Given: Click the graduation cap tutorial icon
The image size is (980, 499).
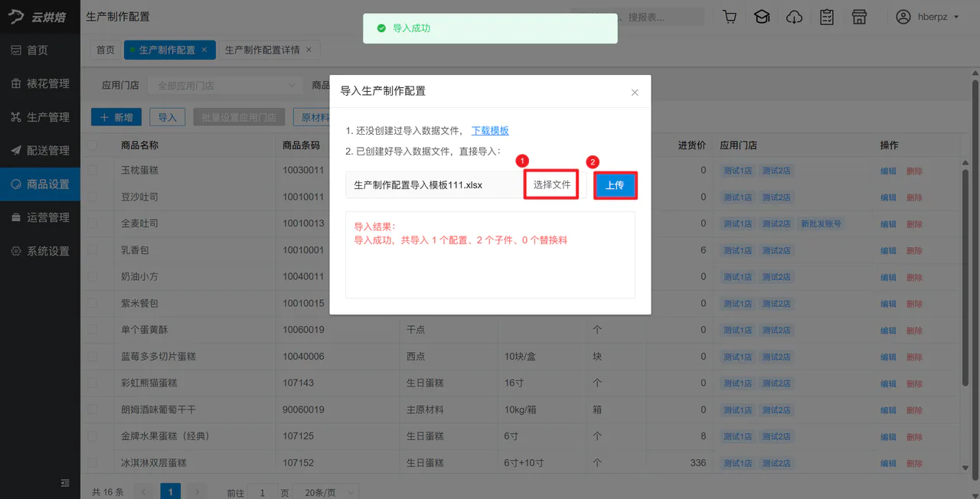Looking at the screenshot, I should pyautogui.click(x=762, y=17).
